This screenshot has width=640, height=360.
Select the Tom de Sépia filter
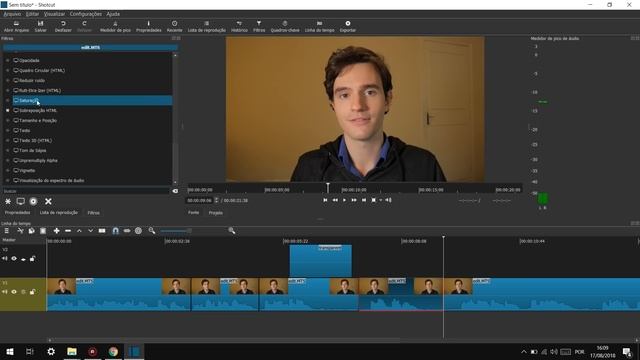coord(92,150)
